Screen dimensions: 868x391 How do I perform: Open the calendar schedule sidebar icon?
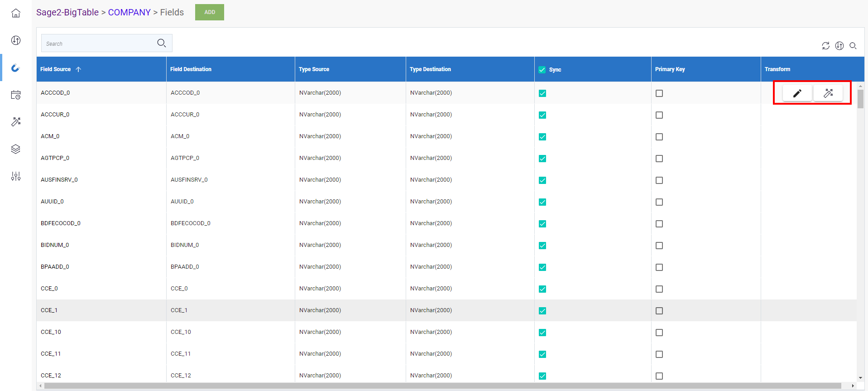16,95
